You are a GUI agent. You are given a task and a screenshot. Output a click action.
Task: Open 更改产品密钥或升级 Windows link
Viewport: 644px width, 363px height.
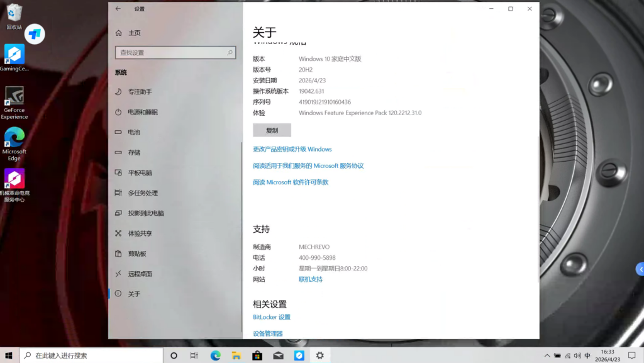coord(292,149)
